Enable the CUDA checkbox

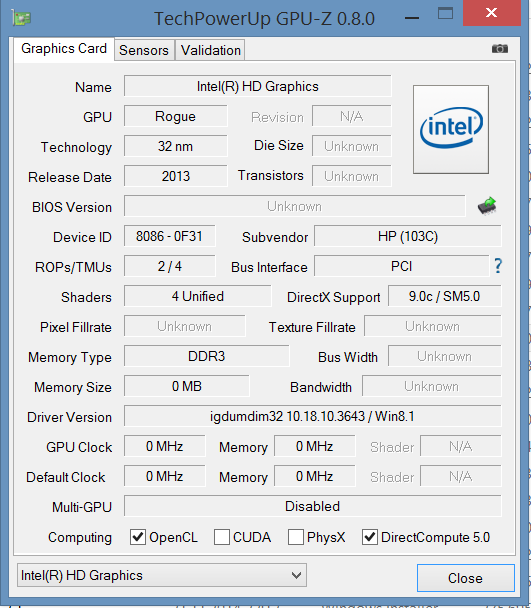click(x=222, y=537)
